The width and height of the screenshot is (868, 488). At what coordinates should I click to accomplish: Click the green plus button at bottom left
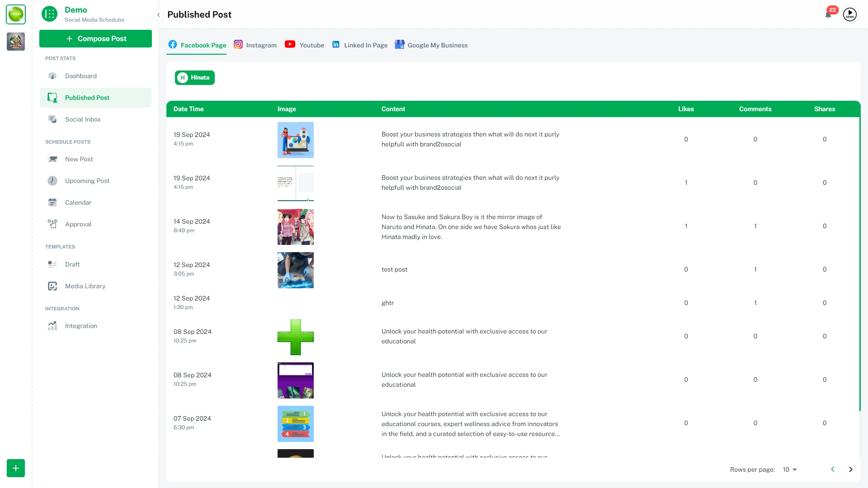pos(16,468)
